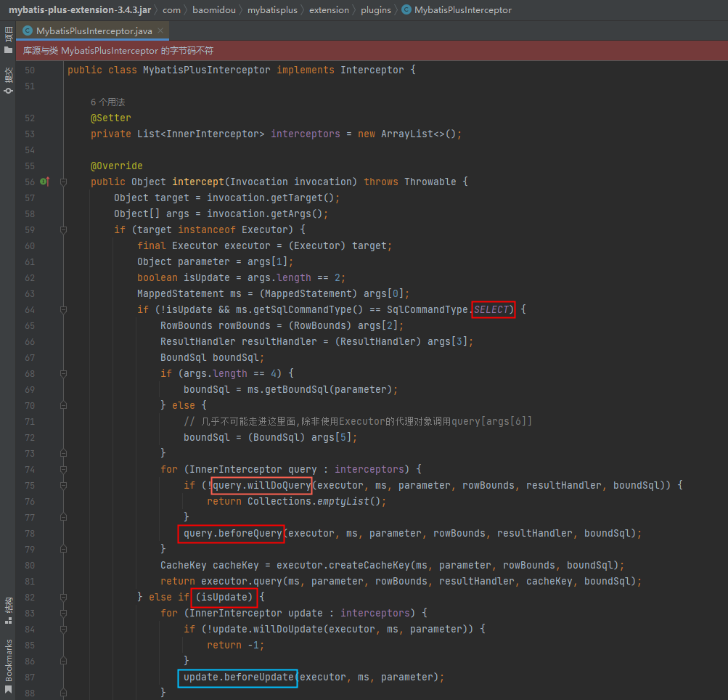Click 'RowBounds rowBounds' declaration on line 65
Viewport: 728px width, 700px height.
216,325
